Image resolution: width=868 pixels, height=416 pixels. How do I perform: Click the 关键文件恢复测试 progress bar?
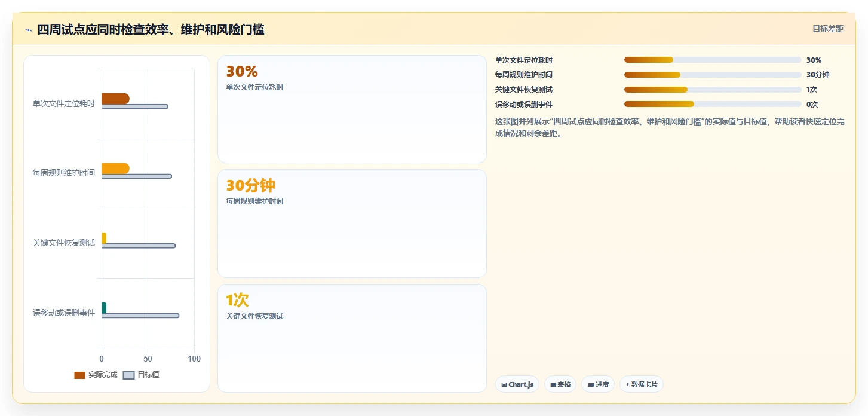(x=713, y=90)
